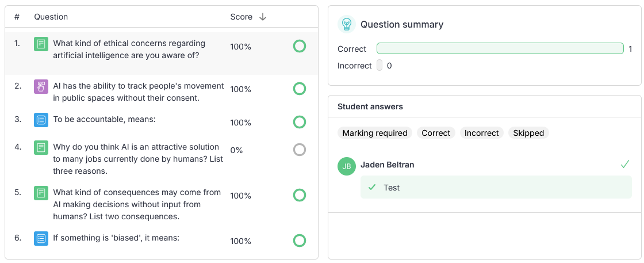Image resolution: width=644 pixels, height=263 pixels.
Task: Click the purple hotspot icon on question 2
Action: tap(41, 87)
